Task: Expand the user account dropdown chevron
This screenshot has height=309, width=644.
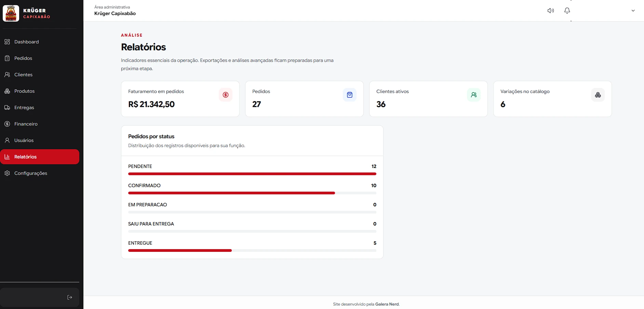Action: coord(633,11)
